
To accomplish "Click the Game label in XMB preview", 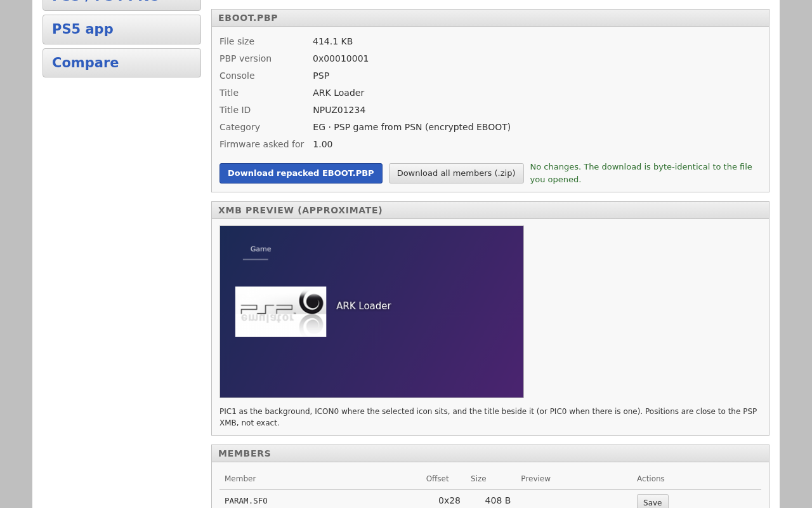I will 261,249.
